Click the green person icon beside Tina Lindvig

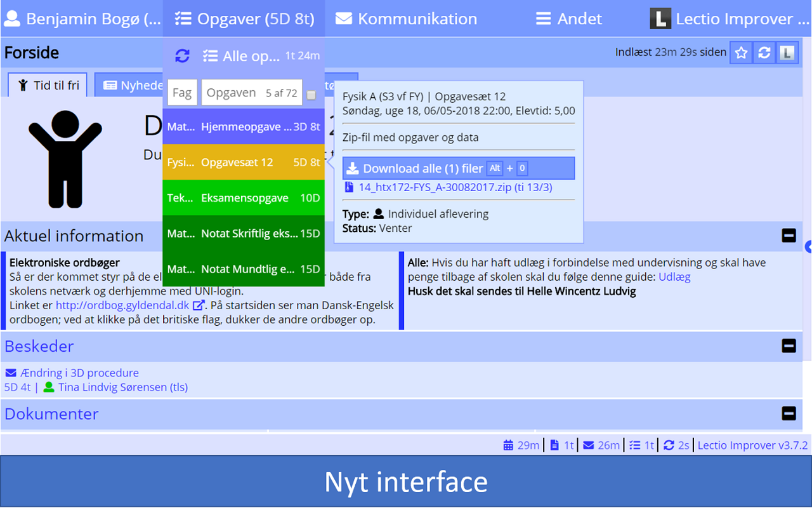49,387
